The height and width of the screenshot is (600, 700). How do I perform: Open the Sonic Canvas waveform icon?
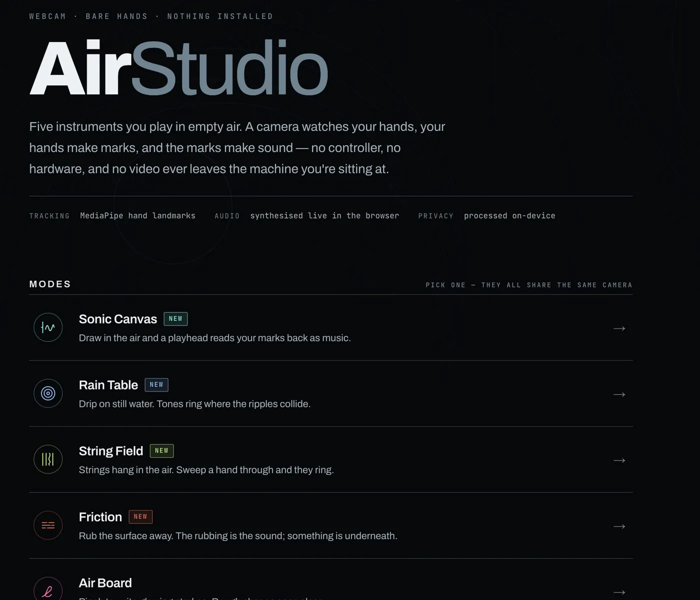point(48,327)
